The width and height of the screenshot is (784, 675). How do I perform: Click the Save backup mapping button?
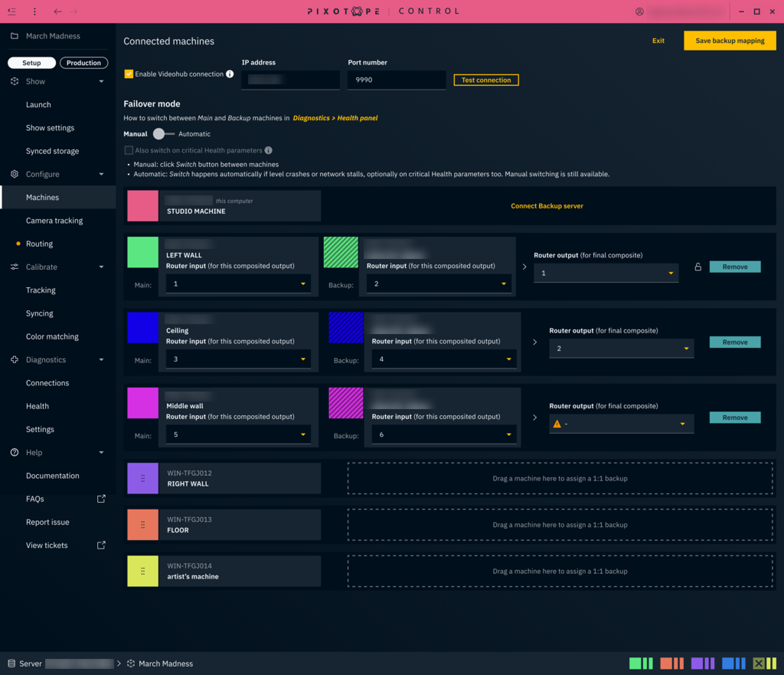tap(730, 41)
